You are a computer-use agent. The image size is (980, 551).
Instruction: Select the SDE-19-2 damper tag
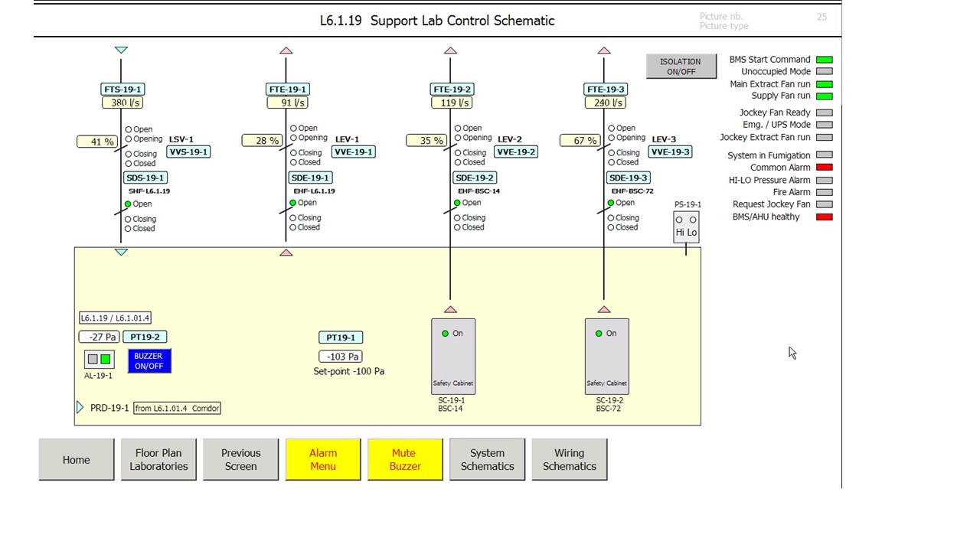point(475,178)
